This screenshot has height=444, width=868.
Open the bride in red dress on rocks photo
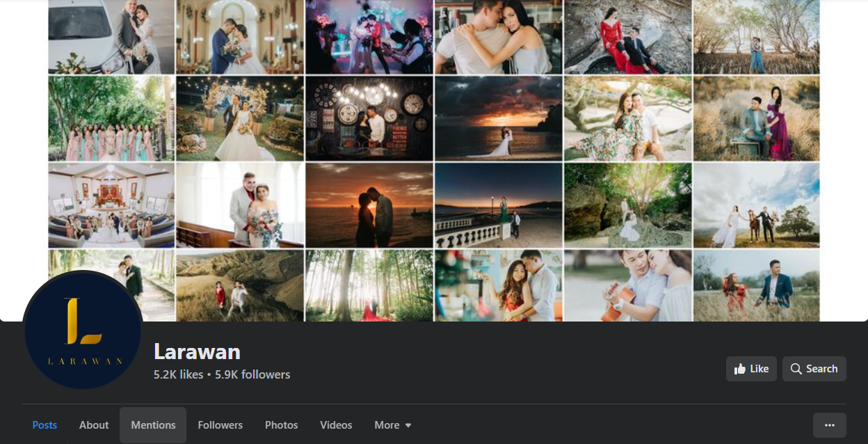click(x=627, y=37)
